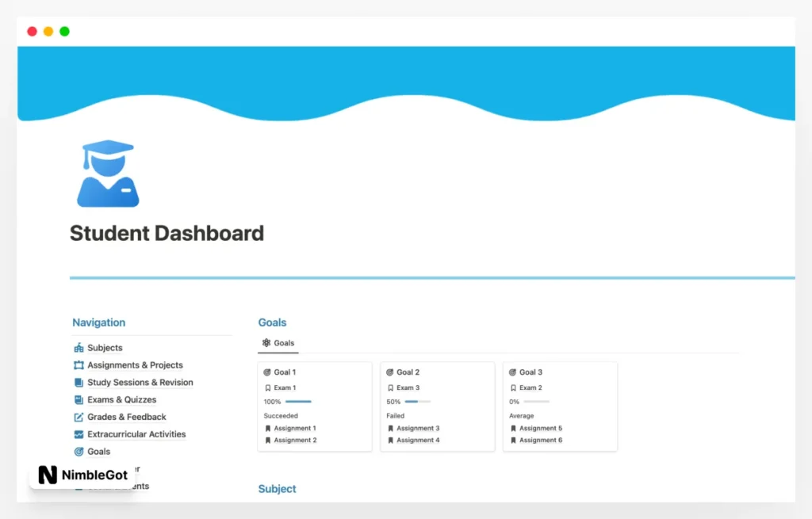Click the blue wave cover image
Viewport: 812px width, 519px height.
(x=406, y=82)
